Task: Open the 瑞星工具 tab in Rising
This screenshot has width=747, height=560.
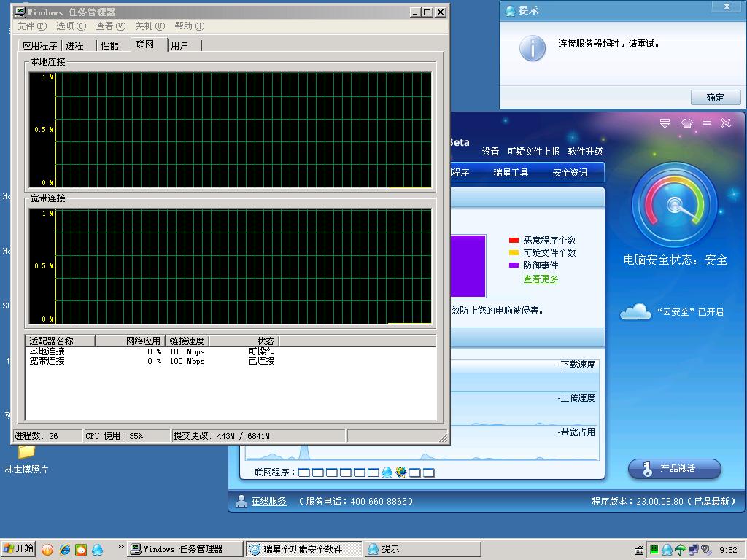Action: pos(511,172)
